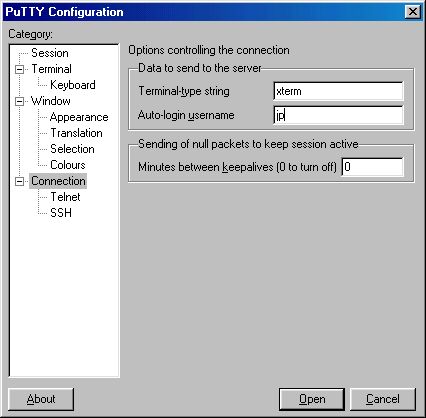Click the About button

41,399
